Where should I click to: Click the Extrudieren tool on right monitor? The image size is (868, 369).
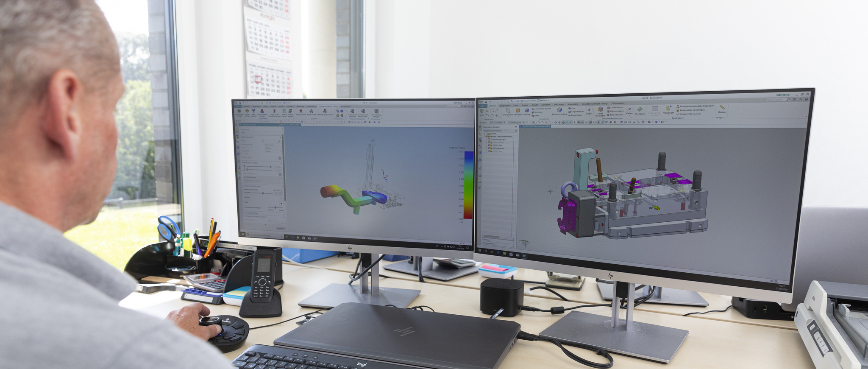(x=518, y=111)
